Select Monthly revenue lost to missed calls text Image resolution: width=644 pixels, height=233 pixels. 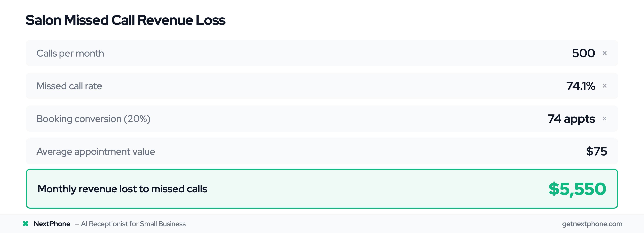[122, 189]
